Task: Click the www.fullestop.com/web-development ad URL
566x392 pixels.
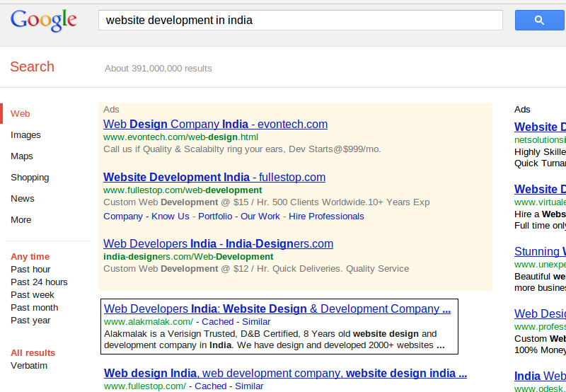Action: (x=183, y=190)
